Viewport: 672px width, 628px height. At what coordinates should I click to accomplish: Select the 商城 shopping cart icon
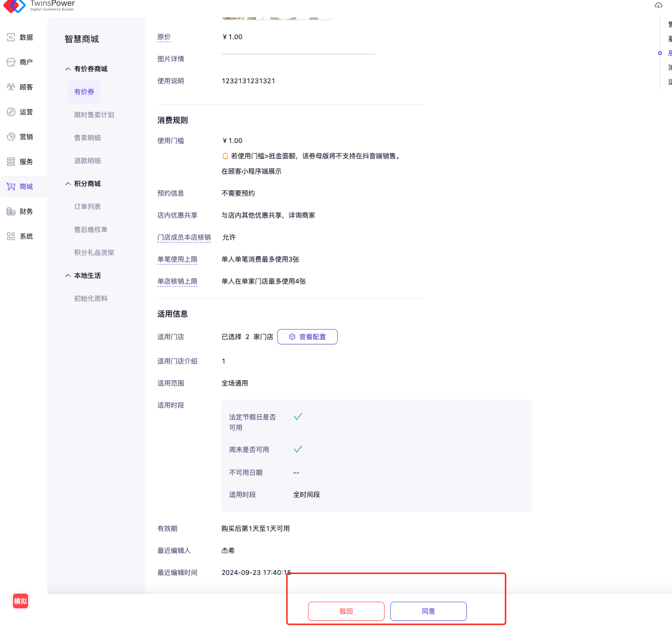coord(11,187)
